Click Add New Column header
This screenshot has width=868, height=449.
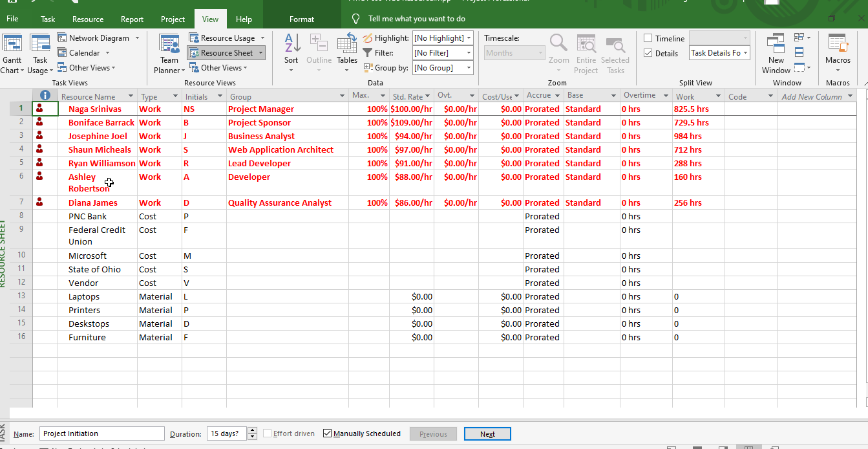tap(818, 96)
